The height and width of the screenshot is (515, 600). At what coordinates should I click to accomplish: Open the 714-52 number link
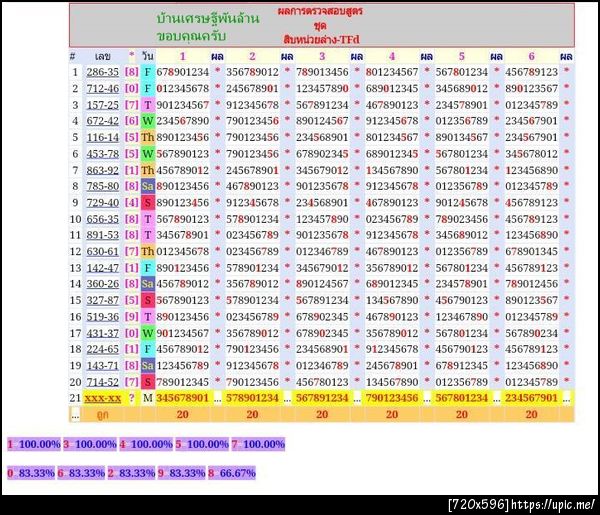coord(103,382)
